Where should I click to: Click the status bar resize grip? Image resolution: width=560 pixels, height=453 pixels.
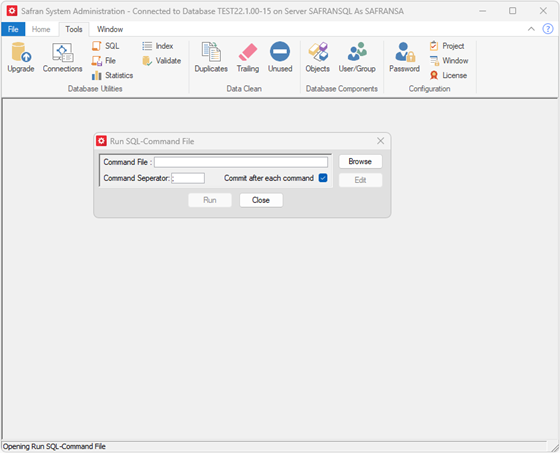(554, 447)
